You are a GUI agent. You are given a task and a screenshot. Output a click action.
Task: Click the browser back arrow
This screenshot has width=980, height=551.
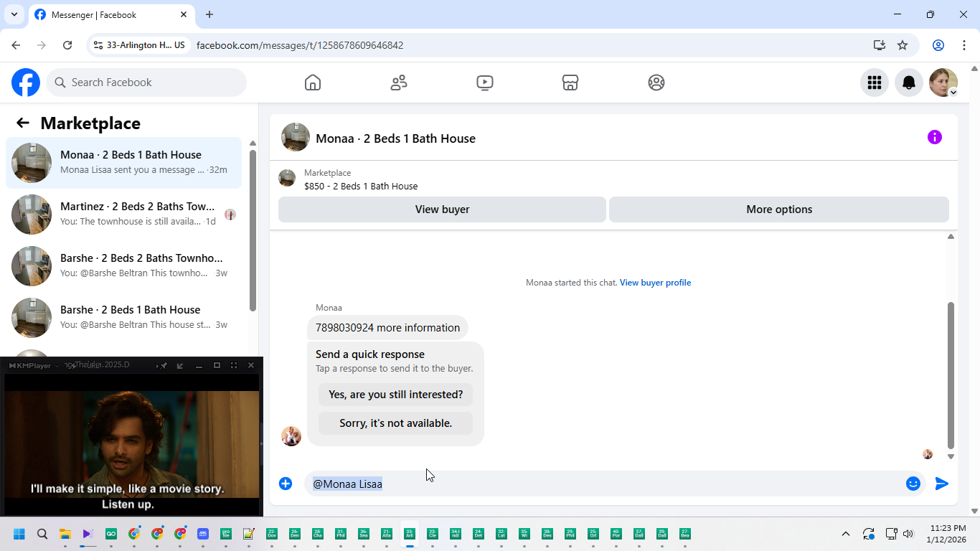[16, 45]
